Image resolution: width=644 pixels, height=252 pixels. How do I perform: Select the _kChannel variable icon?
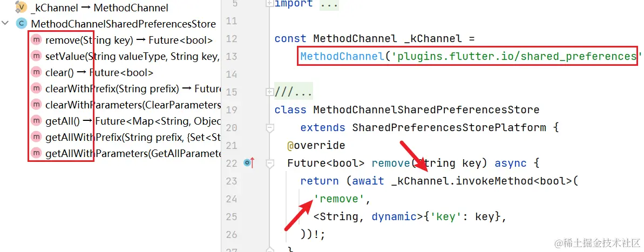(x=21, y=7)
